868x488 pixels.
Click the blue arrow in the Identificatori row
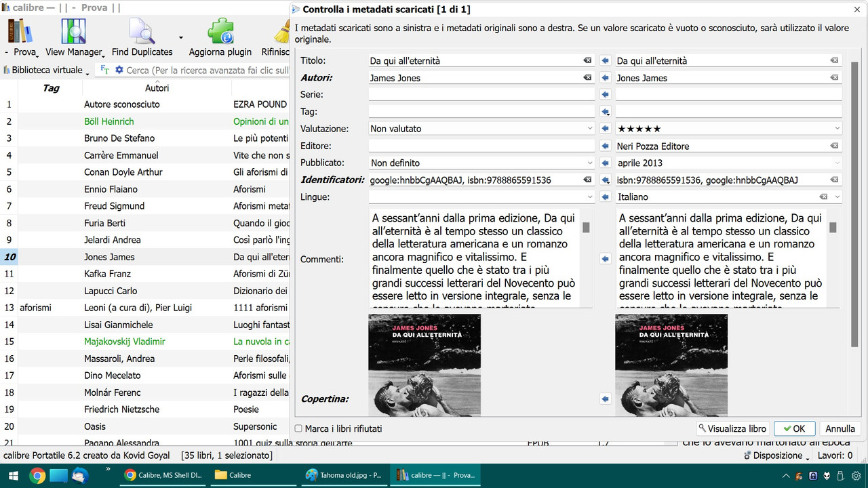click(x=606, y=180)
